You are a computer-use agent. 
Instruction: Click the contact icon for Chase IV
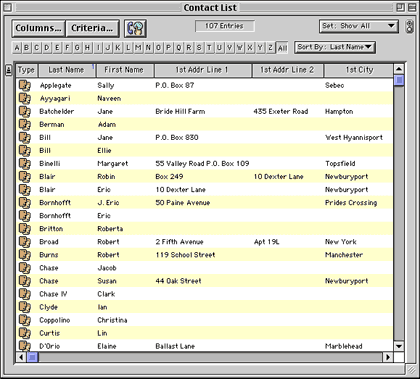click(x=25, y=294)
